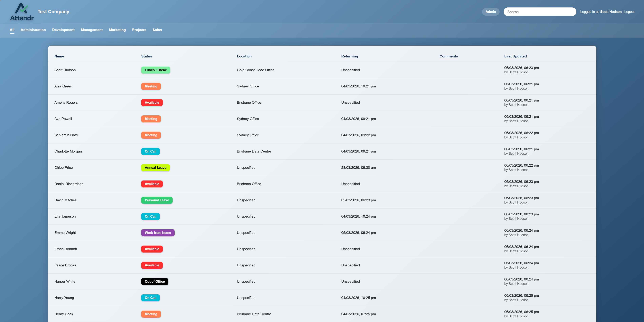Select the Projects department filter

pyautogui.click(x=139, y=30)
